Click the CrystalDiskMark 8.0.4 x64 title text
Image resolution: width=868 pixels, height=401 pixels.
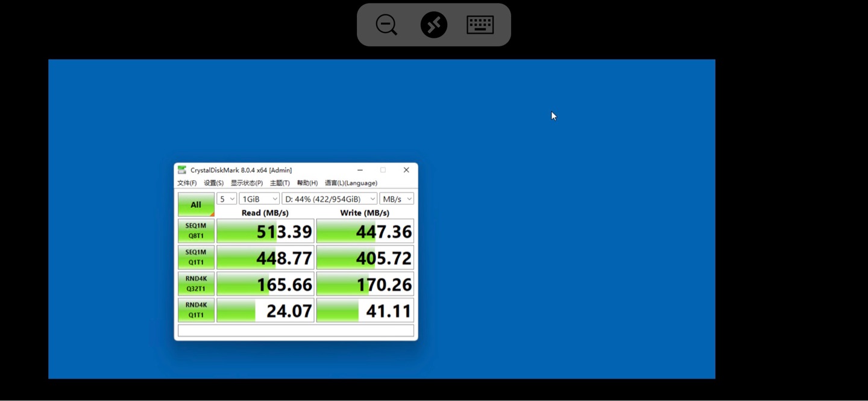click(241, 170)
